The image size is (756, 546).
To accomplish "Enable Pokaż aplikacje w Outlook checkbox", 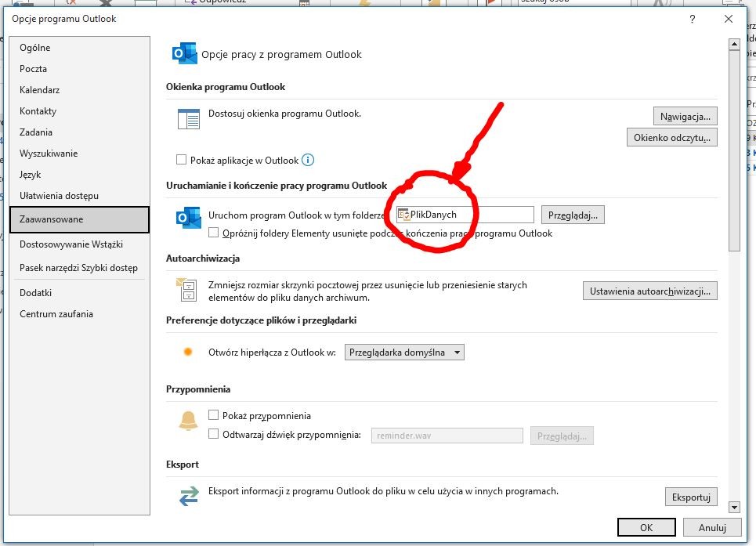I will [181, 160].
